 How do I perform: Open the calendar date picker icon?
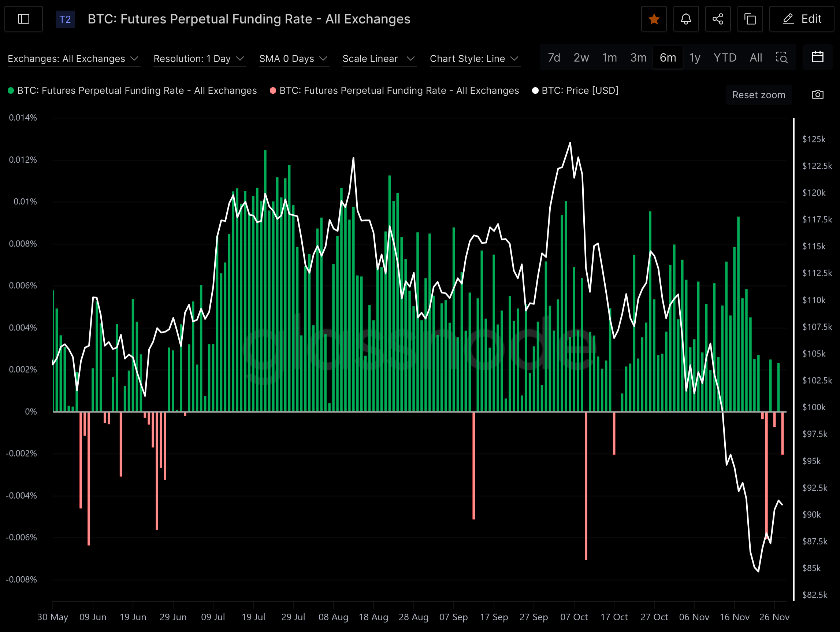pos(817,58)
